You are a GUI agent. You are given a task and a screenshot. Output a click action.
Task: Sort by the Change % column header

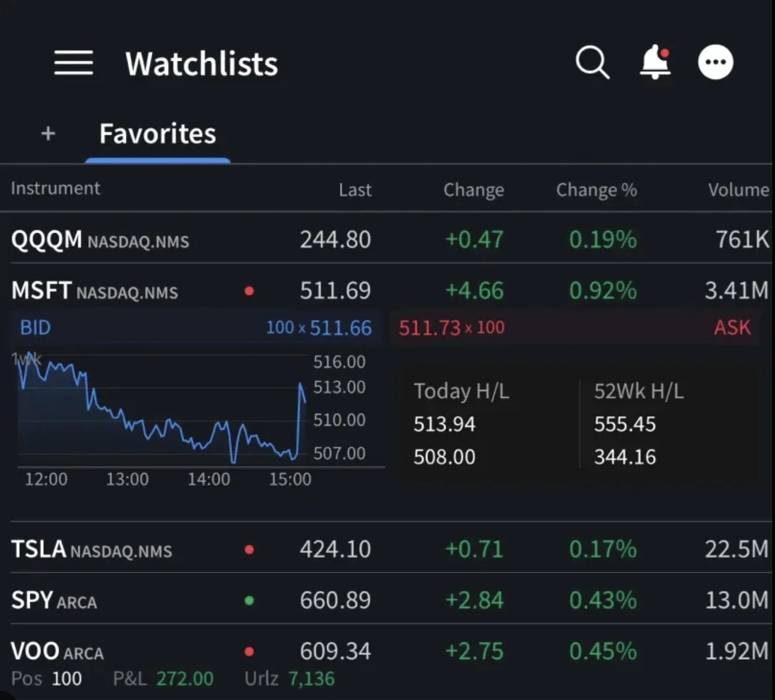point(596,190)
